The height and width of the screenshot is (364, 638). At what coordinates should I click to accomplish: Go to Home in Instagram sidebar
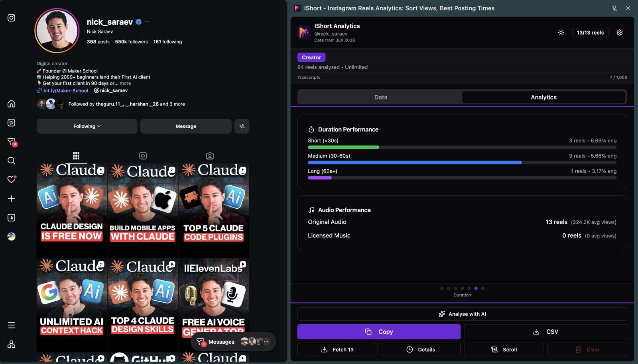11,104
